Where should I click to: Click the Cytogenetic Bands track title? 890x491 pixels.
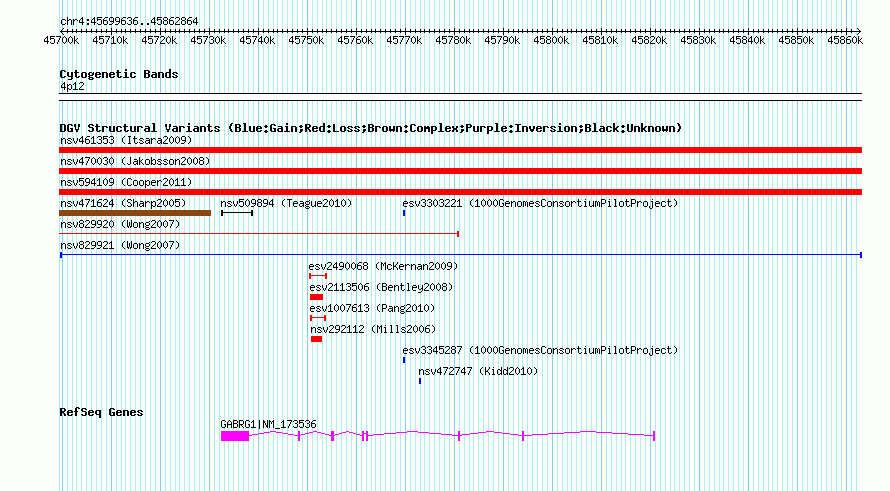(x=119, y=74)
